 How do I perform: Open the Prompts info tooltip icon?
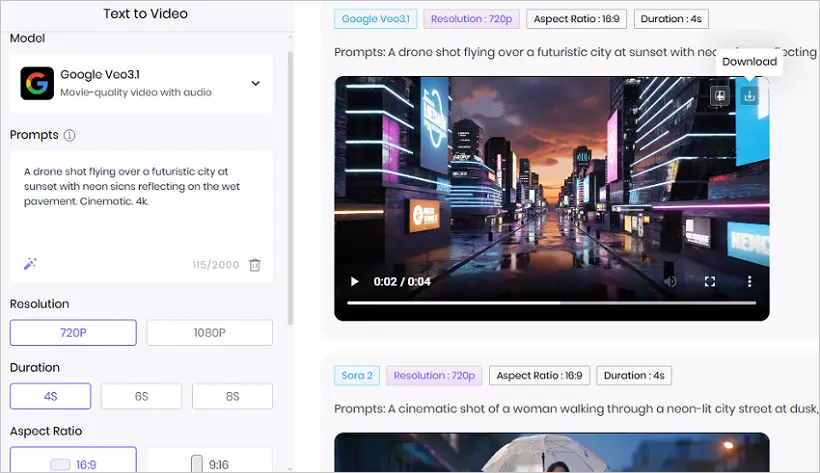[69, 136]
